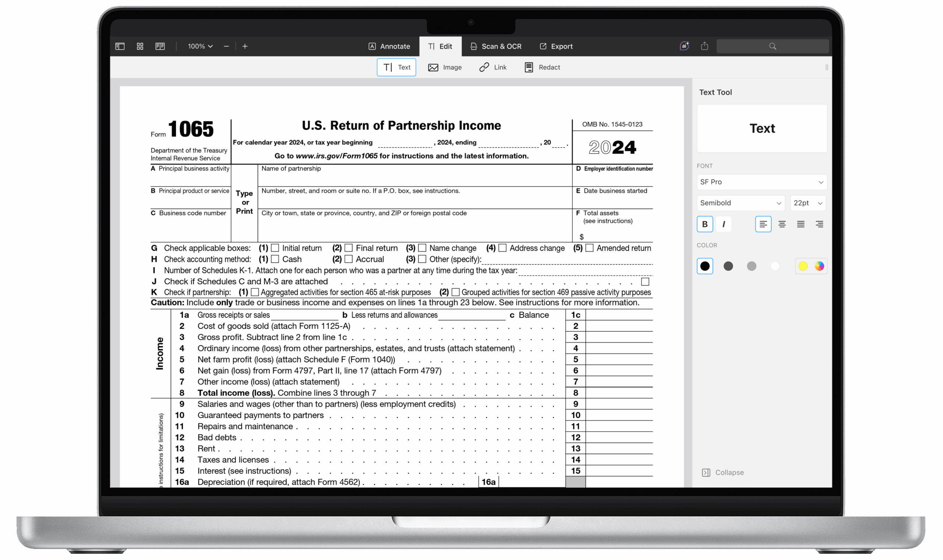Open the Scan & OCR tab
943x560 pixels.
tap(496, 46)
